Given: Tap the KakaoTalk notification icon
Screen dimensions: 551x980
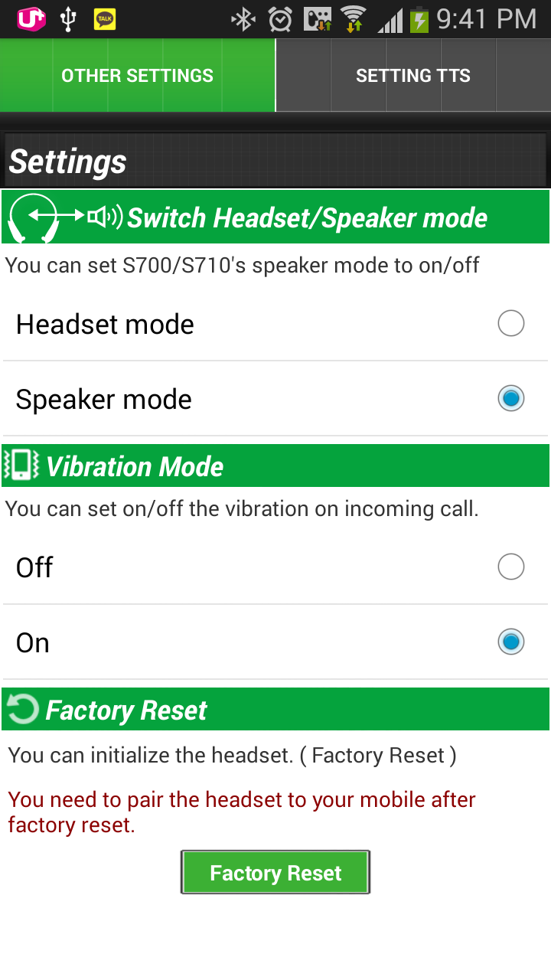Looking at the screenshot, I should point(105,19).
